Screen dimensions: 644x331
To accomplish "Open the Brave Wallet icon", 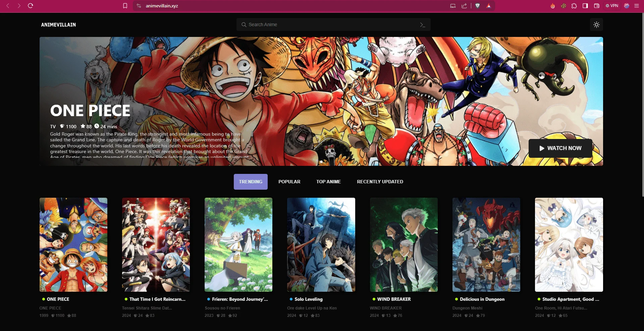I will click(597, 6).
